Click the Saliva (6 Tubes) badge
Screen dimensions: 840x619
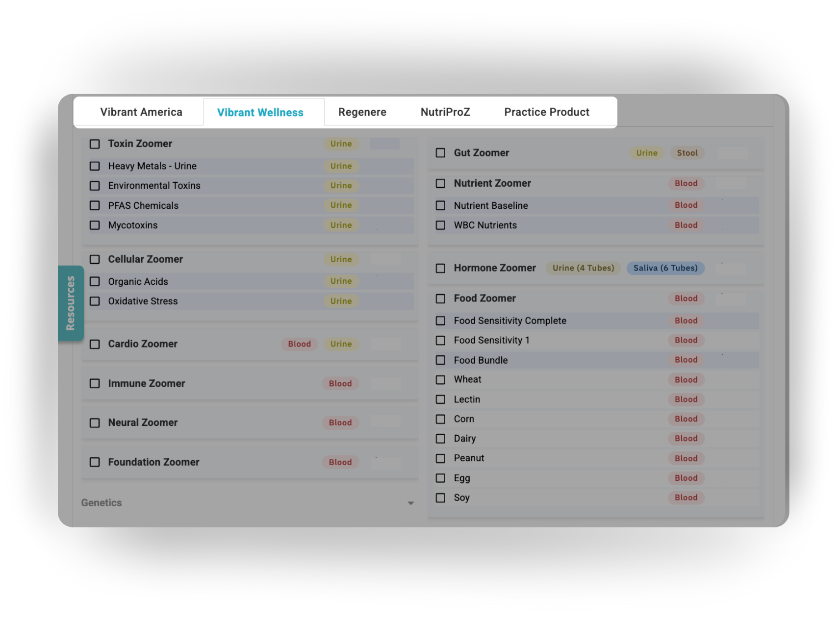click(665, 268)
